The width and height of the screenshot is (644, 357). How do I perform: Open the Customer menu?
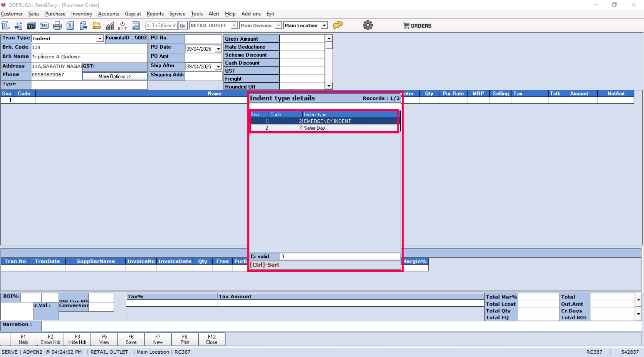point(12,14)
